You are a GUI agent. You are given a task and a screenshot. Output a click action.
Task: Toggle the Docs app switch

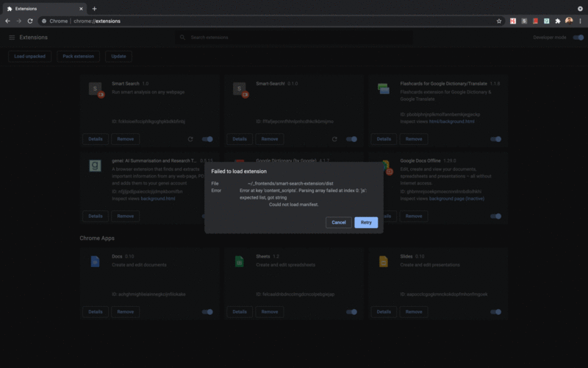[x=207, y=311]
